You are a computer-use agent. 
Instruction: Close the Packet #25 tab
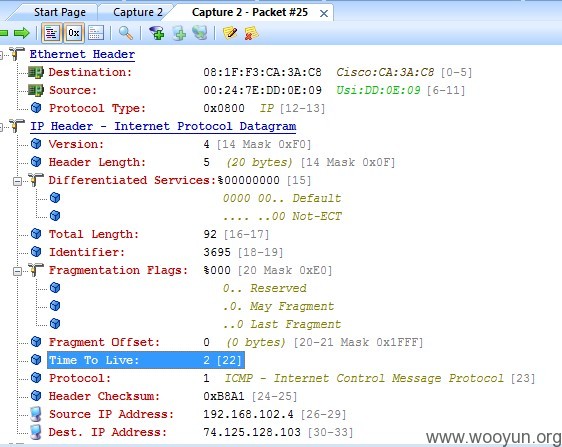(x=324, y=14)
